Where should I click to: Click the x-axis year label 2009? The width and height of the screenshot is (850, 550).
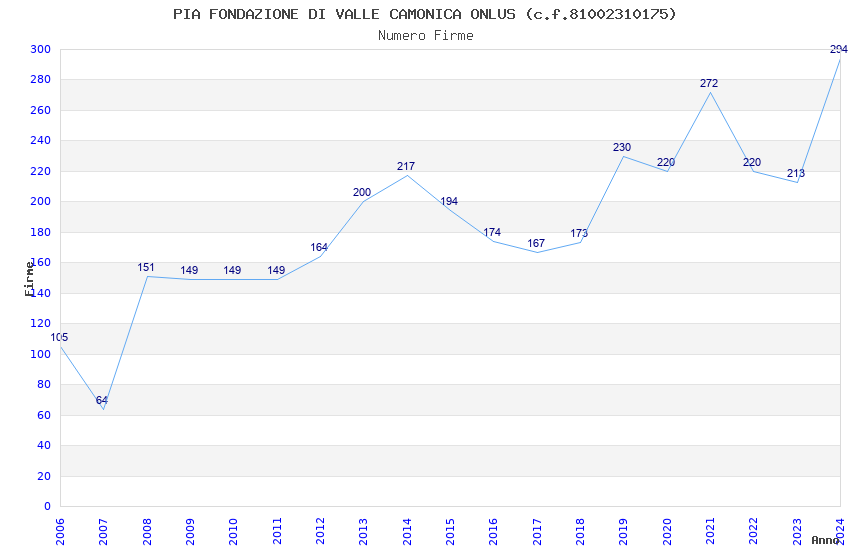coord(190,532)
